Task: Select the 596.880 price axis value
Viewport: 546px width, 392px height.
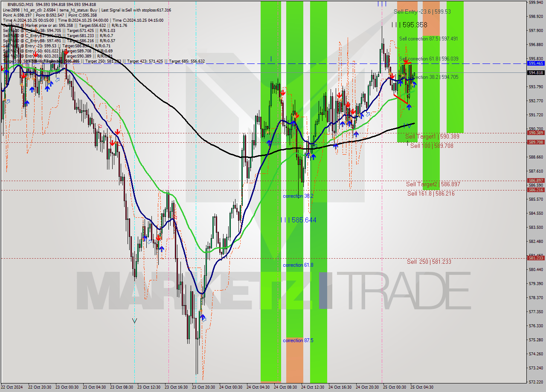Action: [x=536, y=45]
